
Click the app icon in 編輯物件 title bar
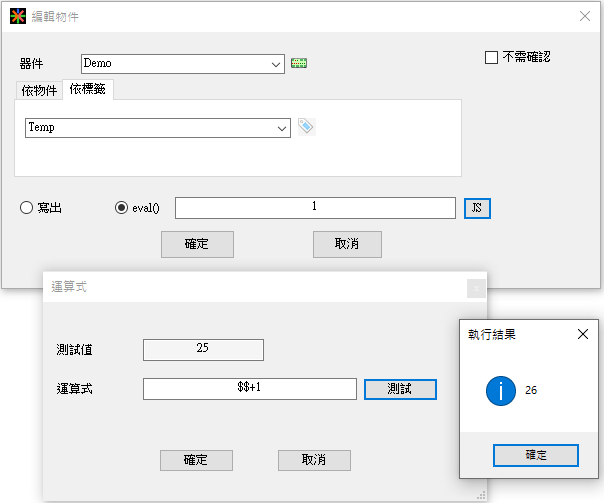17,16
